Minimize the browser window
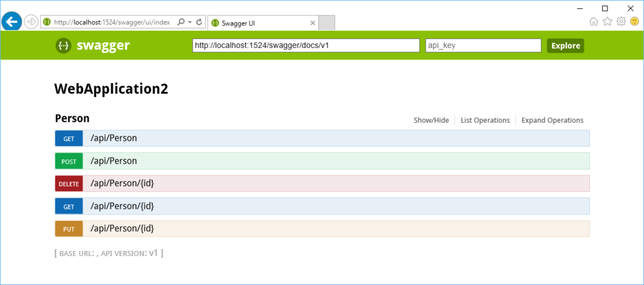The image size is (644, 285). (579, 8)
